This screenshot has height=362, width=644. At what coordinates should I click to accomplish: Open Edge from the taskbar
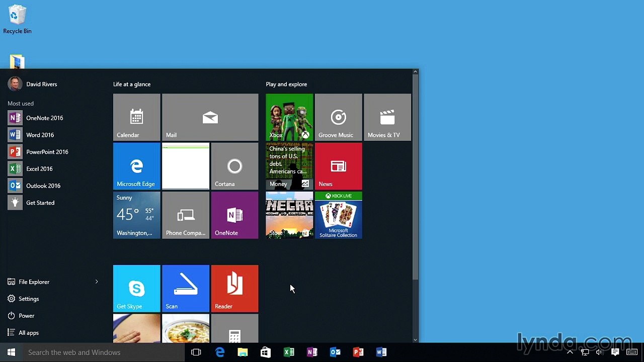tap(220, 352)
